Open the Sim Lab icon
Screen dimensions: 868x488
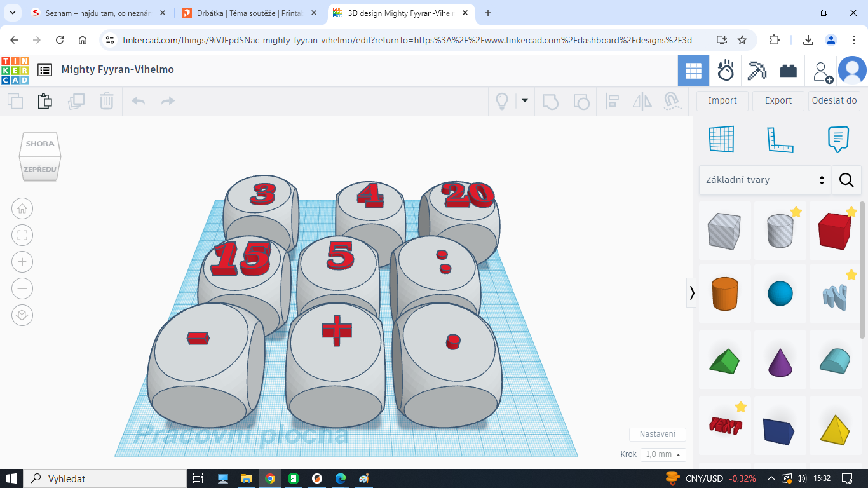coord(726,70)
